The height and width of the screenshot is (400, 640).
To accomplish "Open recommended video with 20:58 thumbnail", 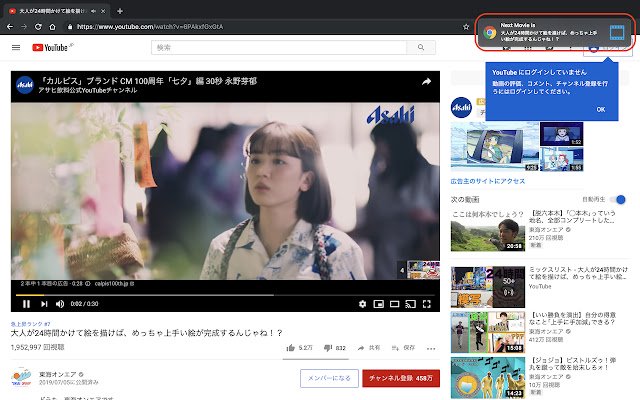I will [x=488, y=231].
